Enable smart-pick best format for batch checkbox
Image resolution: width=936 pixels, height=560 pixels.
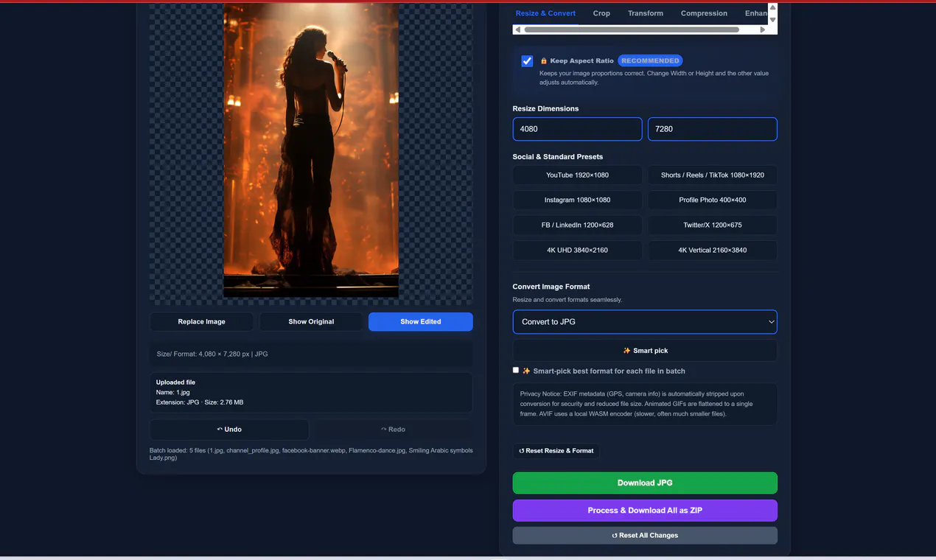tap(516, 370)
